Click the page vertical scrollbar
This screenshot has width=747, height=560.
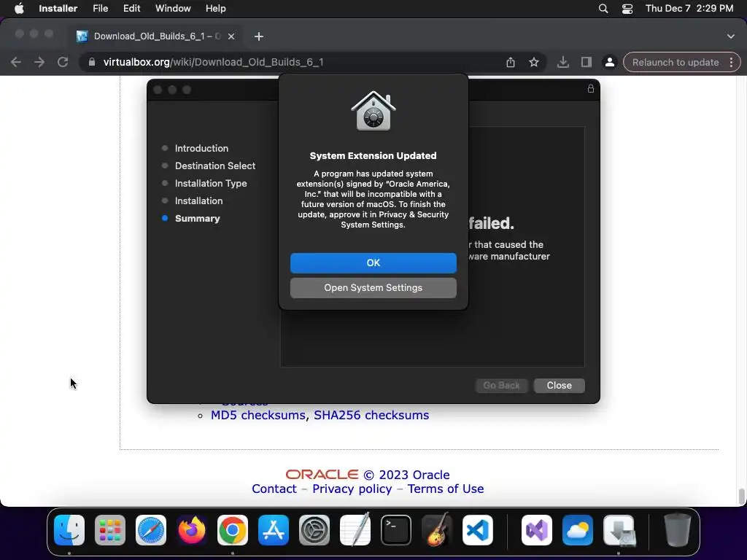coord(741,496)
